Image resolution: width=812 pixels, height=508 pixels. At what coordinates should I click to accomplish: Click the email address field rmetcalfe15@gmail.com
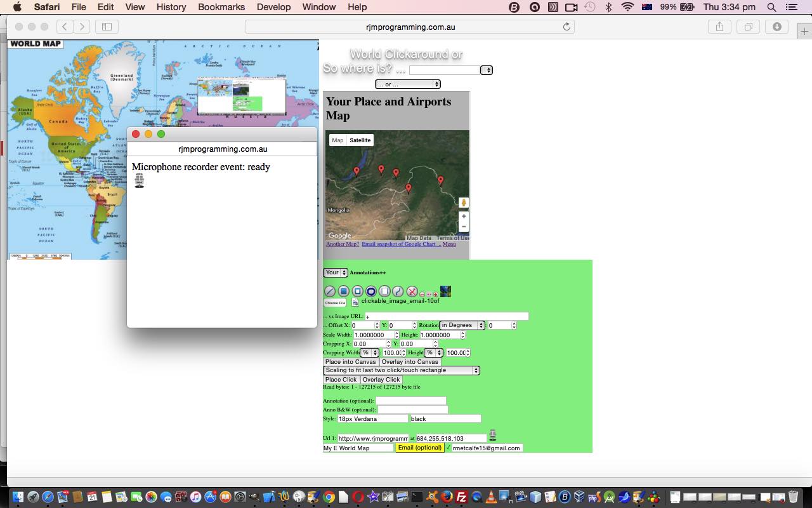(487, 448)
